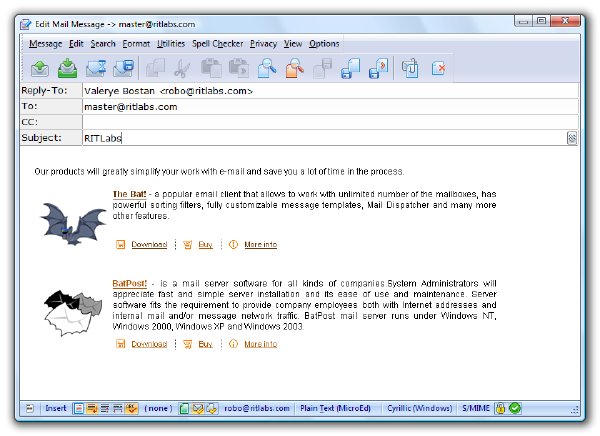Click the To field with master@ritlabs.com
The height and width of the screenshot is (436, 600).
[x=330, y=106]
